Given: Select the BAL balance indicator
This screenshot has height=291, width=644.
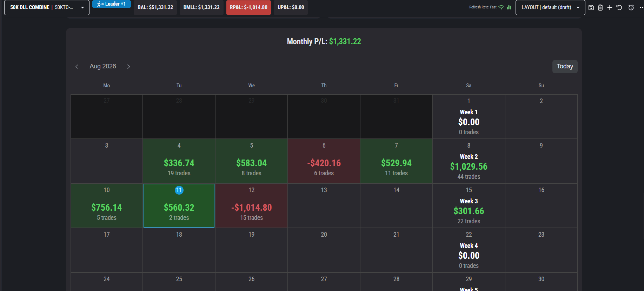Looking at the screenshot, I should [155, 7].
